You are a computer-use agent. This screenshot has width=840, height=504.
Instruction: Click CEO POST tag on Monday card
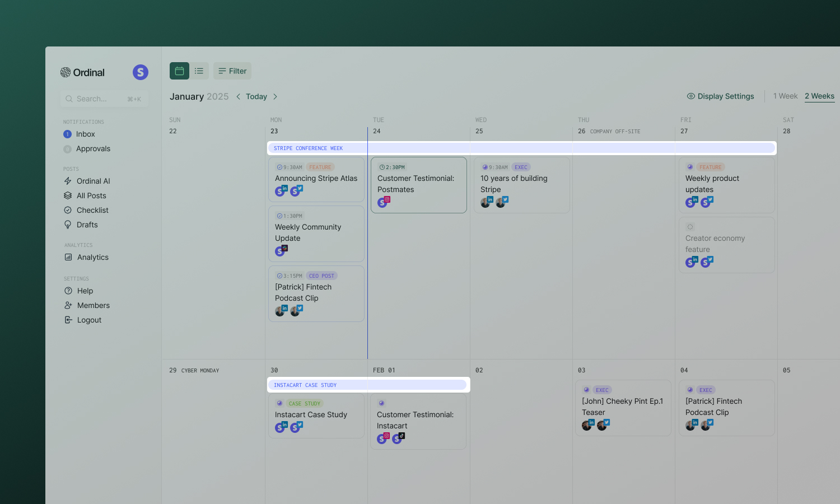click(x=321, y=276)
